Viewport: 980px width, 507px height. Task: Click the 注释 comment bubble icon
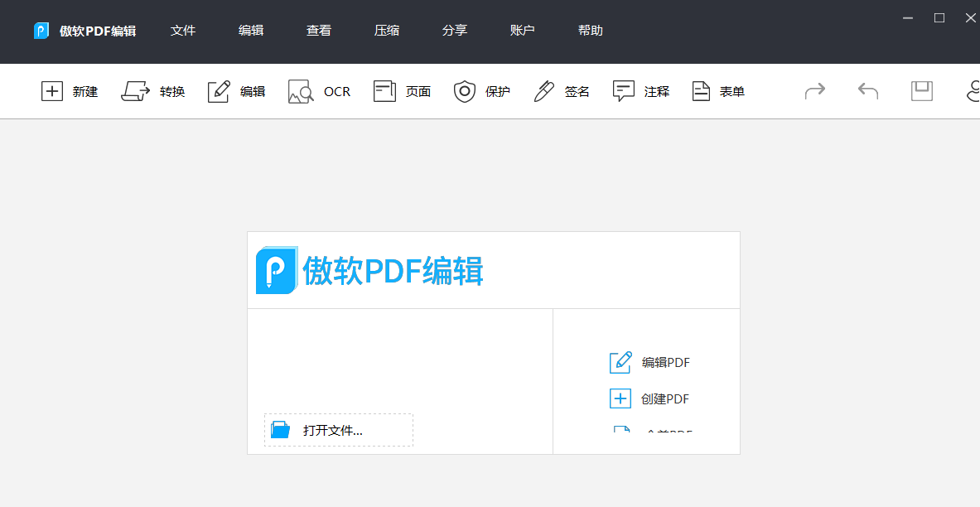click(x=624, y=91)
